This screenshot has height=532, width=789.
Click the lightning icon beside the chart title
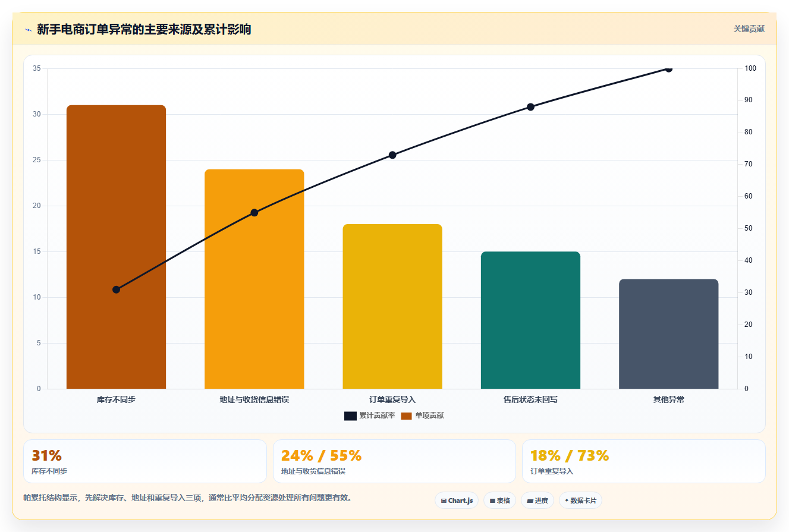coord(28,30)
